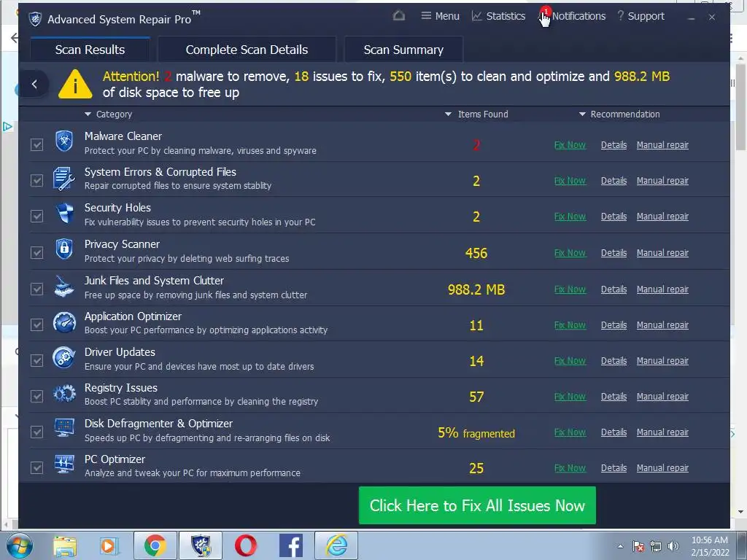The height and width of the screenshot is (560, 747).
Task: Sort by the Items Found column header
Action: tap(476, 114)
